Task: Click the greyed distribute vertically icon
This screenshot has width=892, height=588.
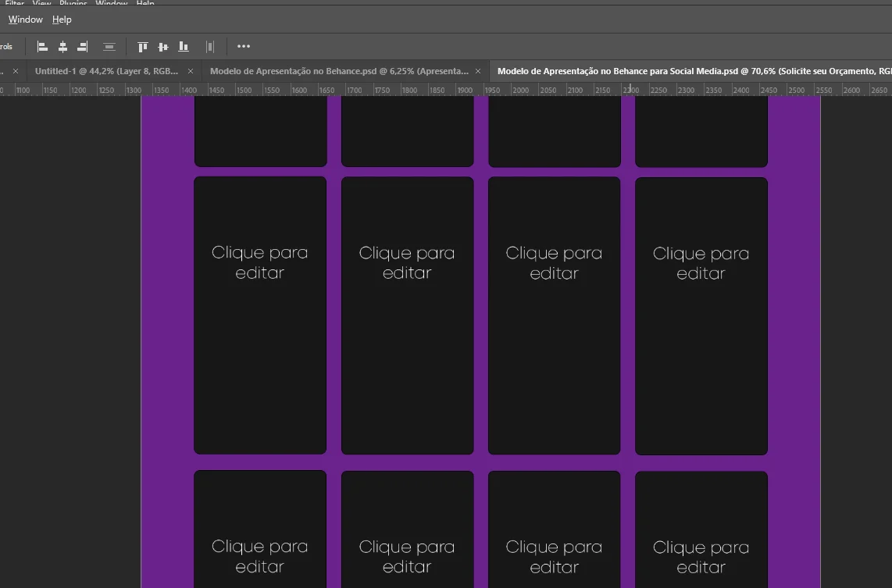Action: click(x=109, y=47)
